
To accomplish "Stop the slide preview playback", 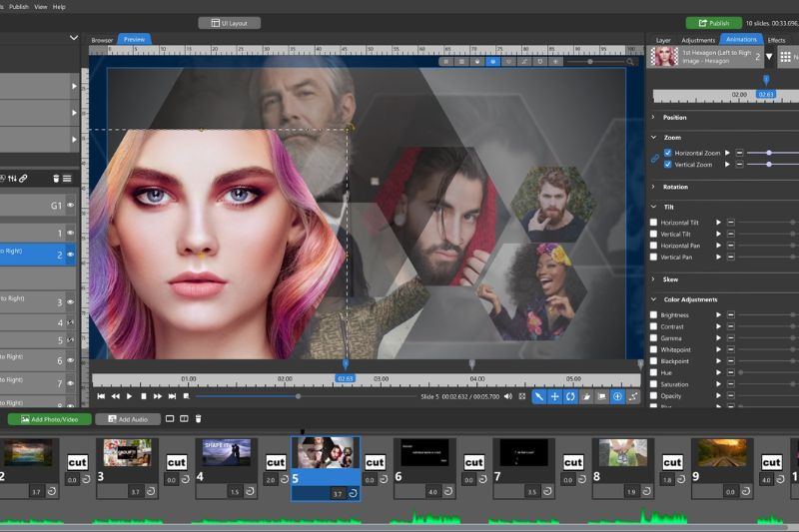I will pyautogui.click(x=144, y=396).
